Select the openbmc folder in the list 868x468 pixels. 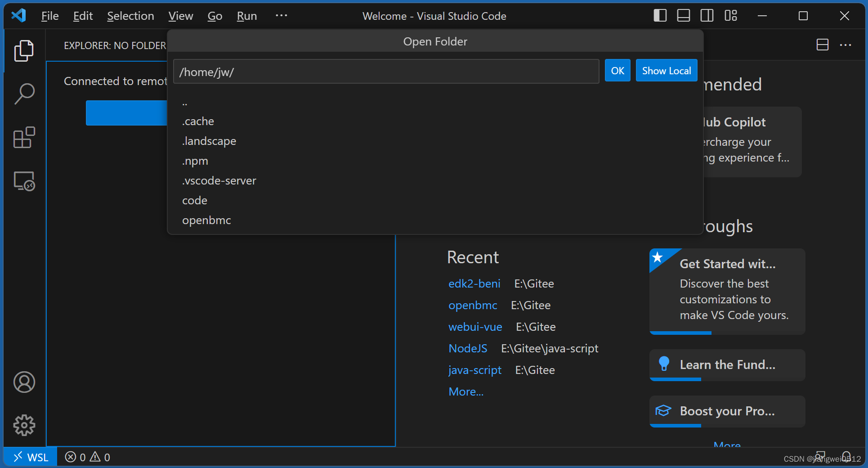(435, 220)
